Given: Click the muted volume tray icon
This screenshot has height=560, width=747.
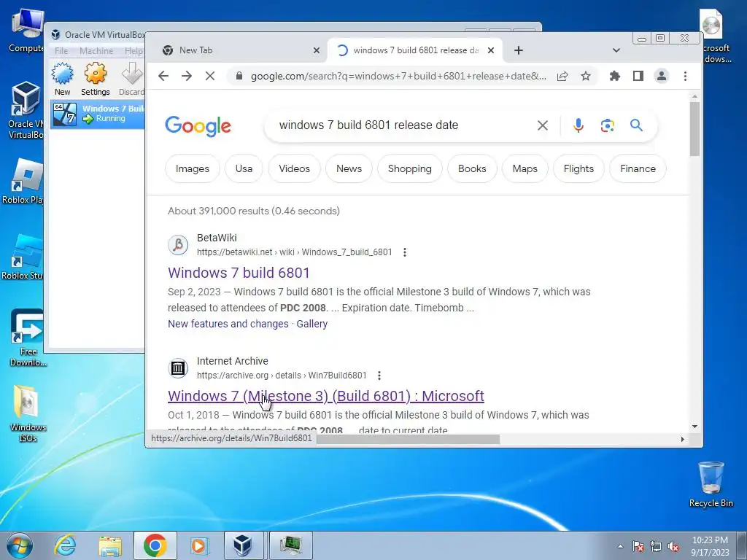Looking at the screenshot, I should pos(673,546).
